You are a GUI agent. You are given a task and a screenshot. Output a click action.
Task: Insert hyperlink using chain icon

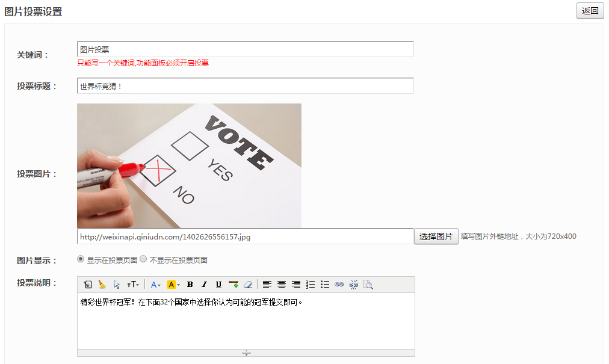click(x=339, y=285)
